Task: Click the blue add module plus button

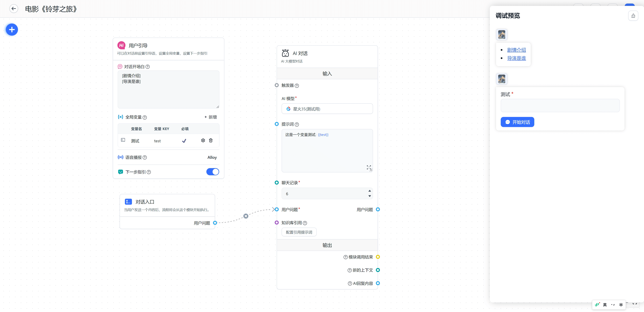Action: coord(12,30)
